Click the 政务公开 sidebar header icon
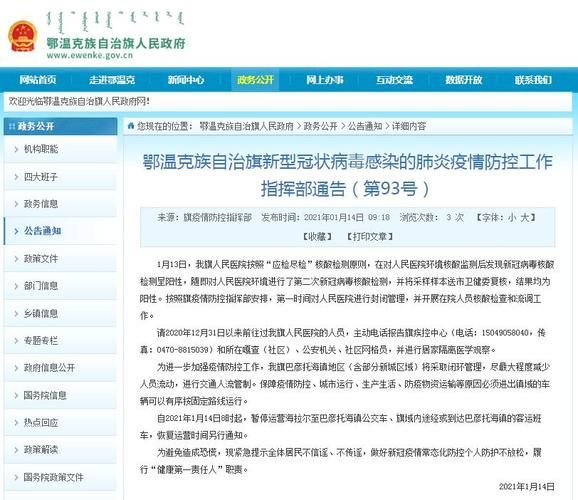This screenshot has width=578, height=500. (12, 126)
